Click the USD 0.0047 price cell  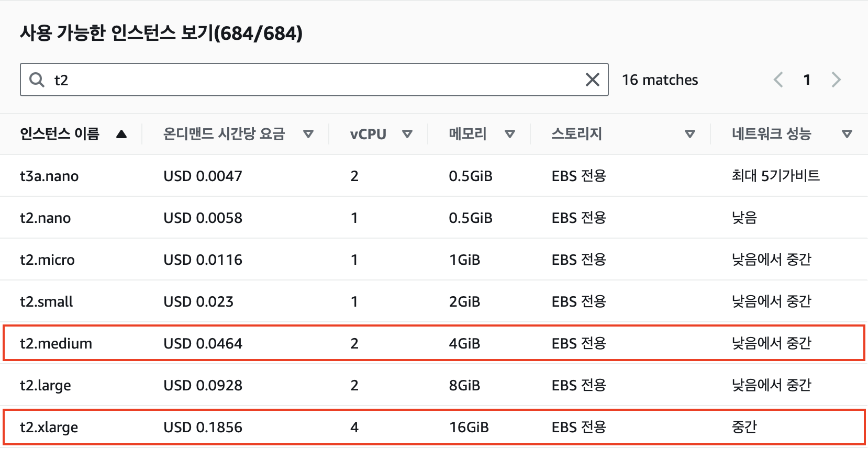(203, 176)
